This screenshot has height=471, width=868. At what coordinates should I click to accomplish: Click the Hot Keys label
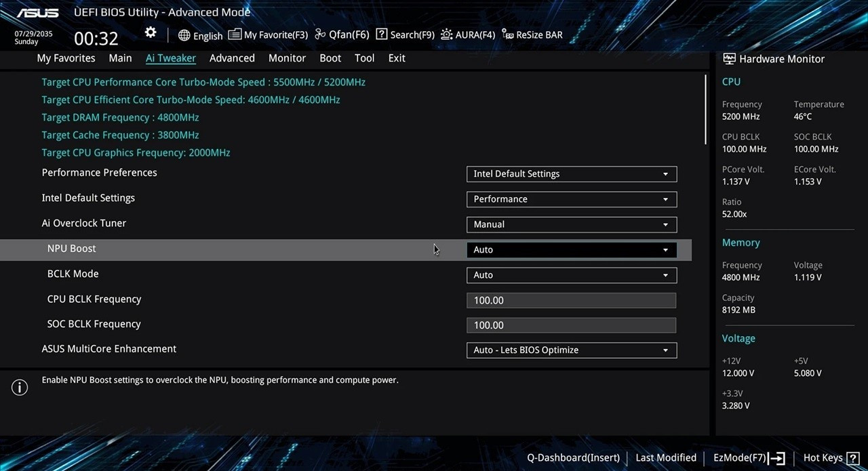[823, 458]
